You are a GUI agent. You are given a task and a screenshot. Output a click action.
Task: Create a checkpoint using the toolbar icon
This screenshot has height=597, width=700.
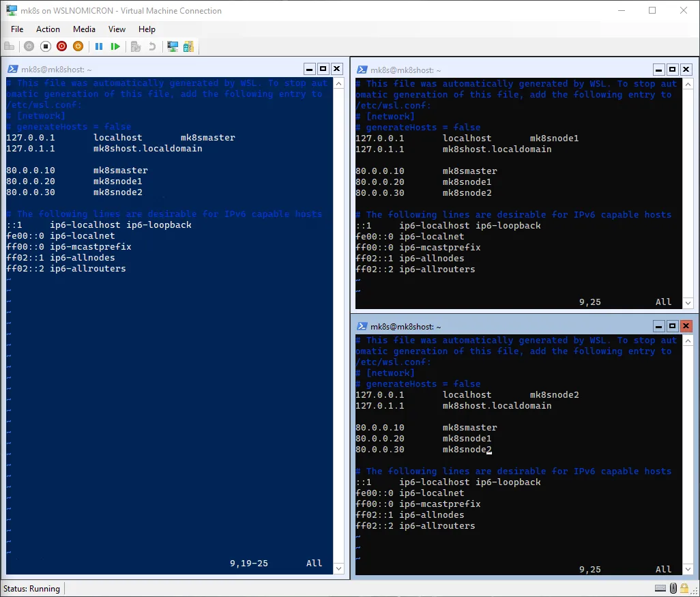136,46
